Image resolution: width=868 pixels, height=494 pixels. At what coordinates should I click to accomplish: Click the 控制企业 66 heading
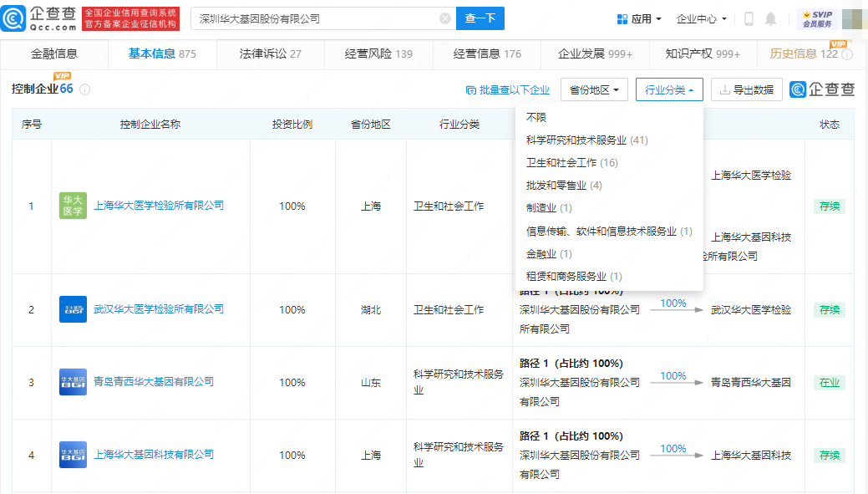pos(42,89)
